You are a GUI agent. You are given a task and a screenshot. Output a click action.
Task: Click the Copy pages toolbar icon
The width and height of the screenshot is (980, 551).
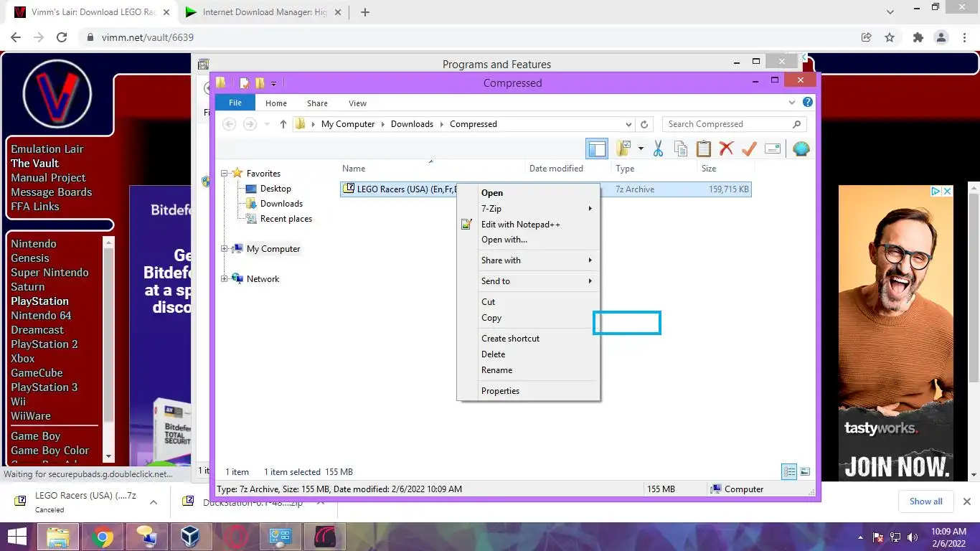681,149
